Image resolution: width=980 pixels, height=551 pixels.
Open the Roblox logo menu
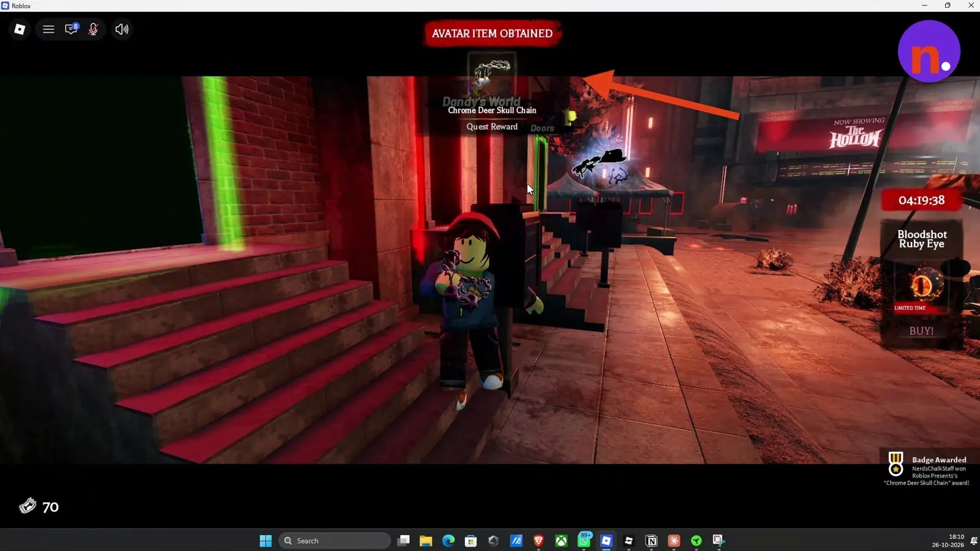pyautogui.click(x=20, y=29)
